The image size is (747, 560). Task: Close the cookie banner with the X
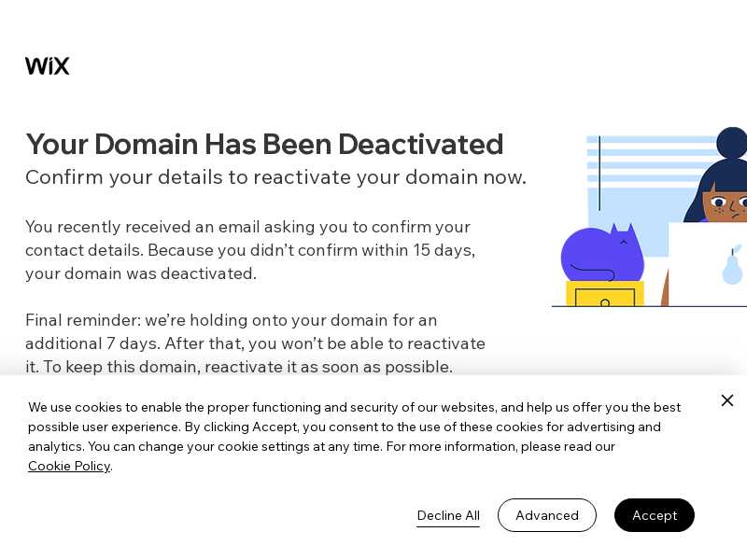pyautogui.click(x=727, y=400)
